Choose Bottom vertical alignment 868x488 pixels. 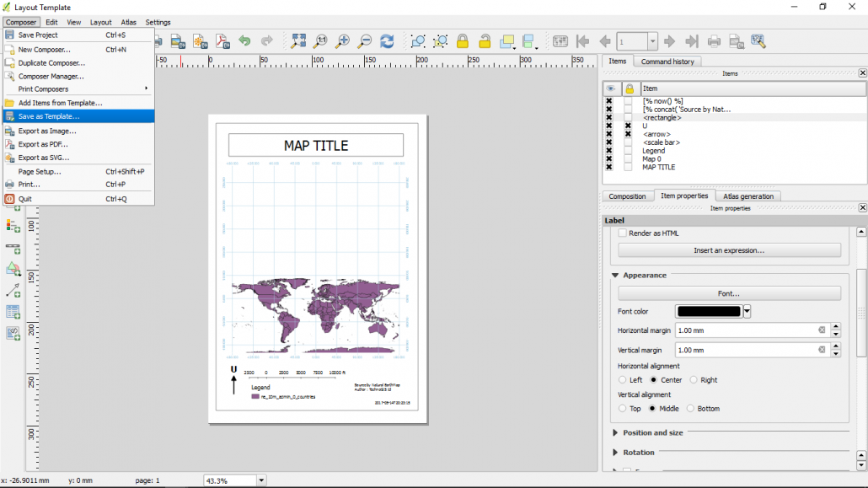tap(688, 408)
